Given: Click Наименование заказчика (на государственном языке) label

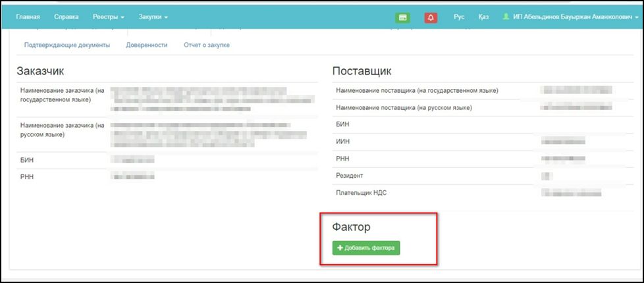Looking at the screenshot, I should (x=62, y=95).
